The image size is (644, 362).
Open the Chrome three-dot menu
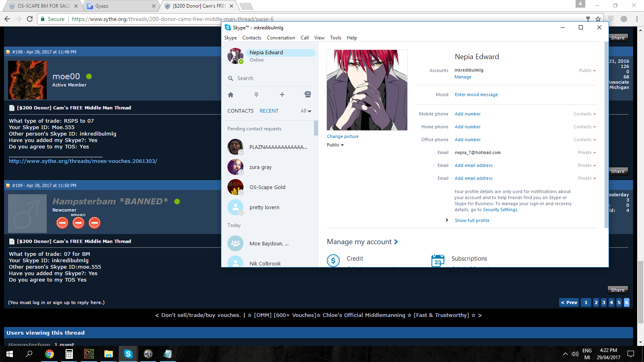pyautogui.click(x=637, y=19)
